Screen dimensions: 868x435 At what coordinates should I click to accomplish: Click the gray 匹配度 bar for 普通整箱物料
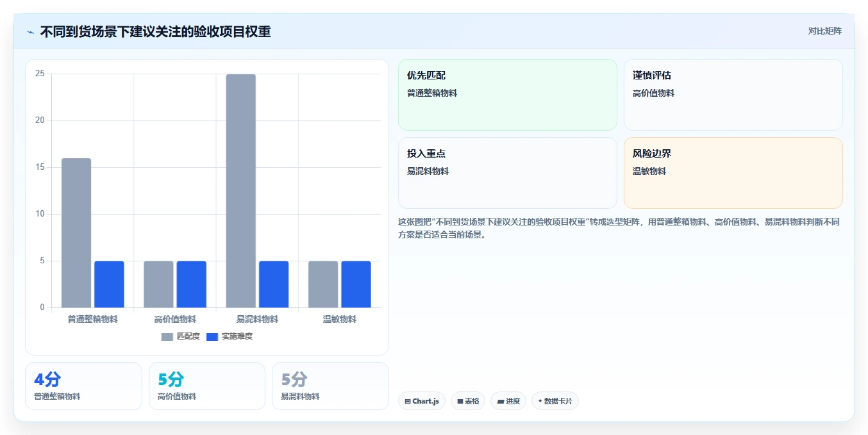pos(76,233)
